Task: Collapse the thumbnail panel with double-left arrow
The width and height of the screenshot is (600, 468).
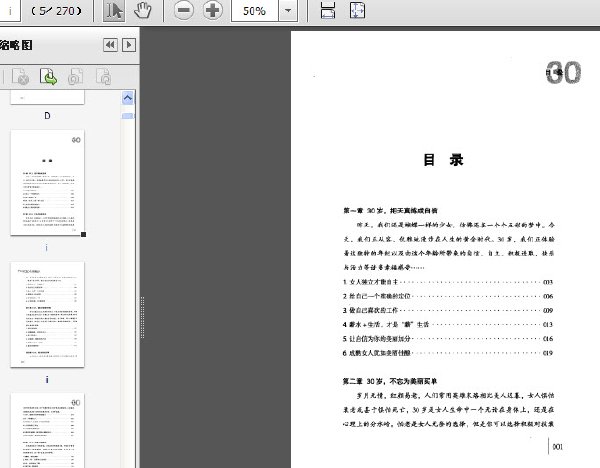Action: pyautogui.click(x=110, y=45)
